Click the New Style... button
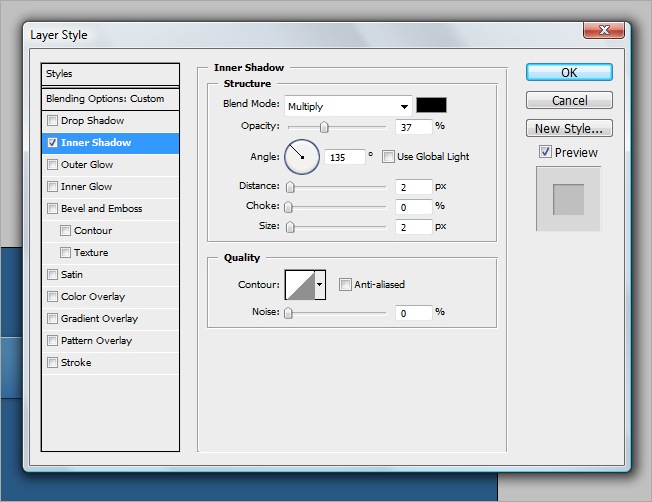 569,128
